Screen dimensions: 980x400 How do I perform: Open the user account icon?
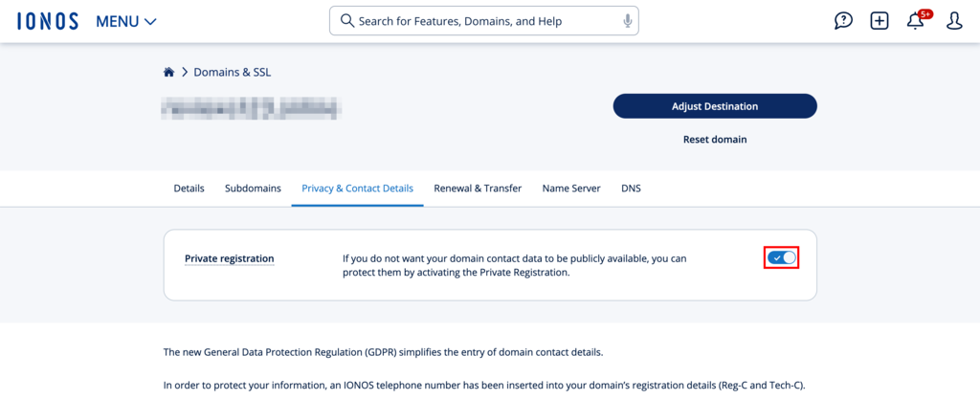(954, 21)
